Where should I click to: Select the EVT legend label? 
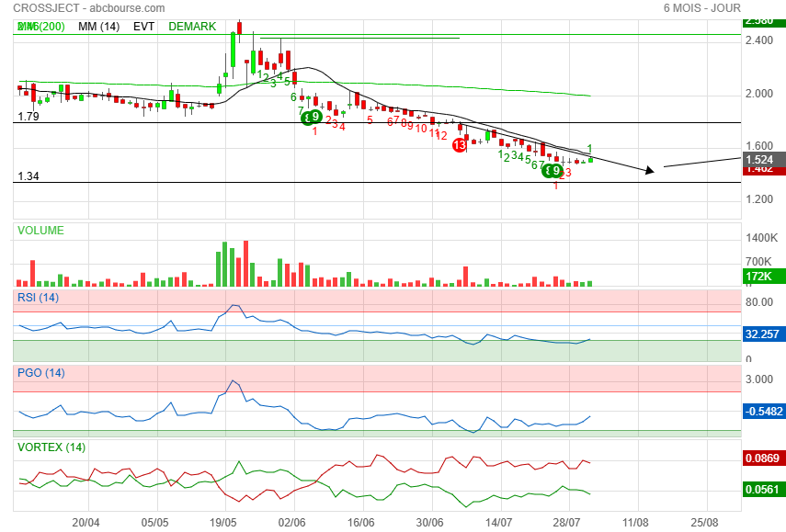[x=143, y=27]
